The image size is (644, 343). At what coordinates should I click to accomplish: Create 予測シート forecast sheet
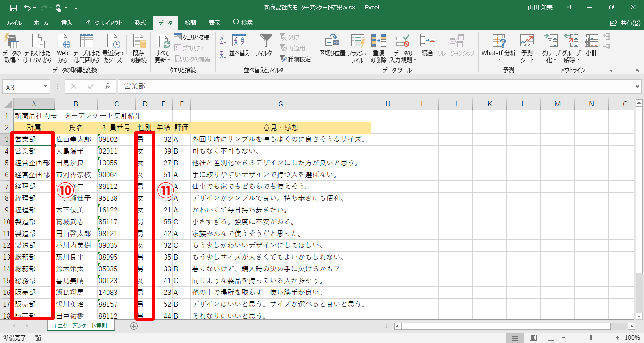(x=527, y=49)
